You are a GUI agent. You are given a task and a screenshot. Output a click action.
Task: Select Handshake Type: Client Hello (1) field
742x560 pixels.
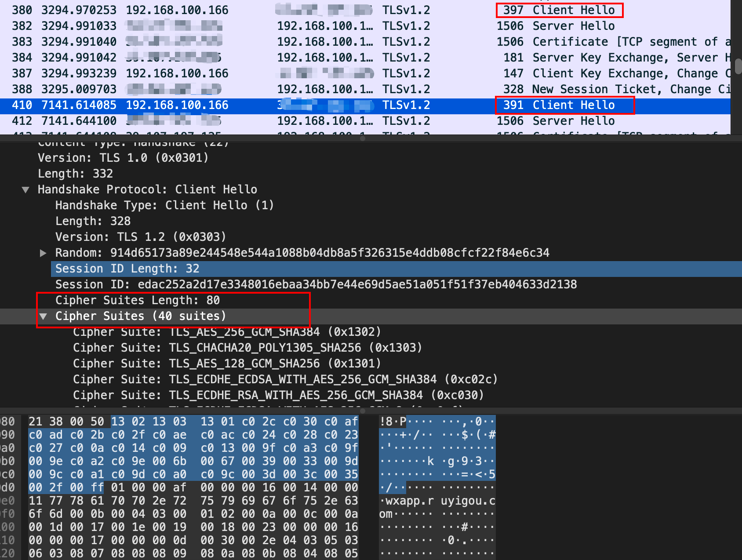tap(164, 205)
